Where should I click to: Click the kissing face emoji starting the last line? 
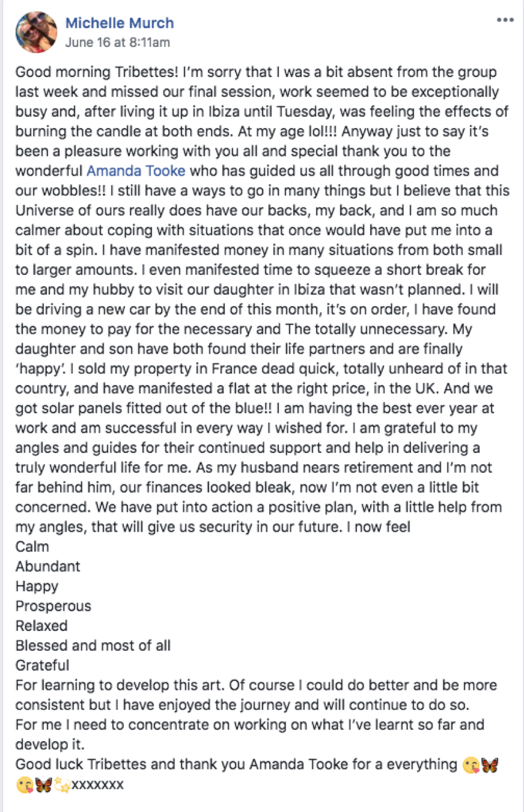24,785
